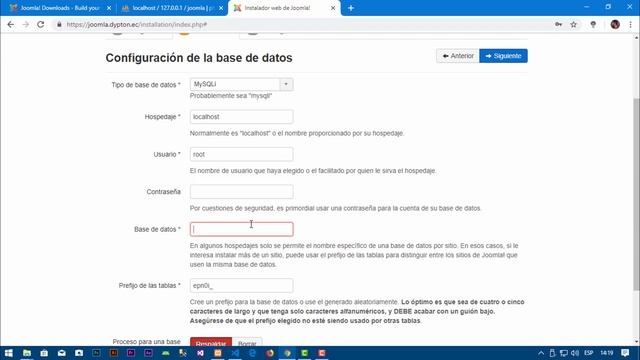Click the extension icon beside the star
This screenshot has width=640, height=360.
(593, 24)
